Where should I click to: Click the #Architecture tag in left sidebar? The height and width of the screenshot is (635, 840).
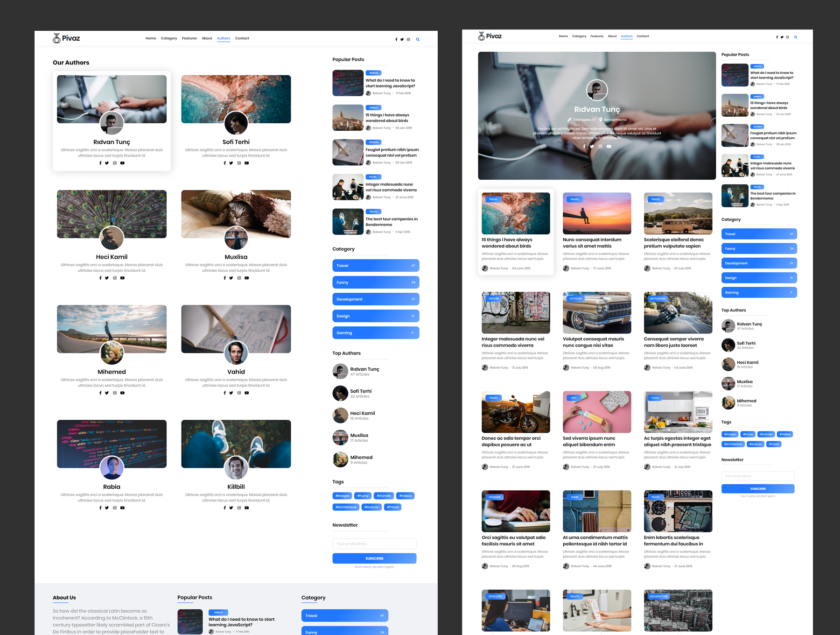[x=346, y=507]
